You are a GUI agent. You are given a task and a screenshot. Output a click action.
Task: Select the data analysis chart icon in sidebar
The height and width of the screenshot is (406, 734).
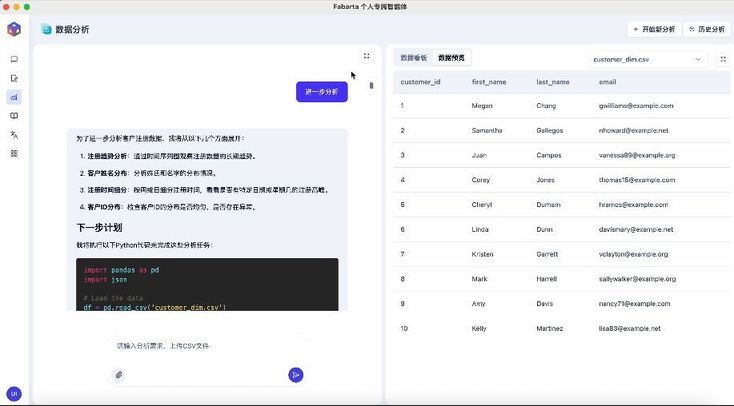tap(14, 97)
